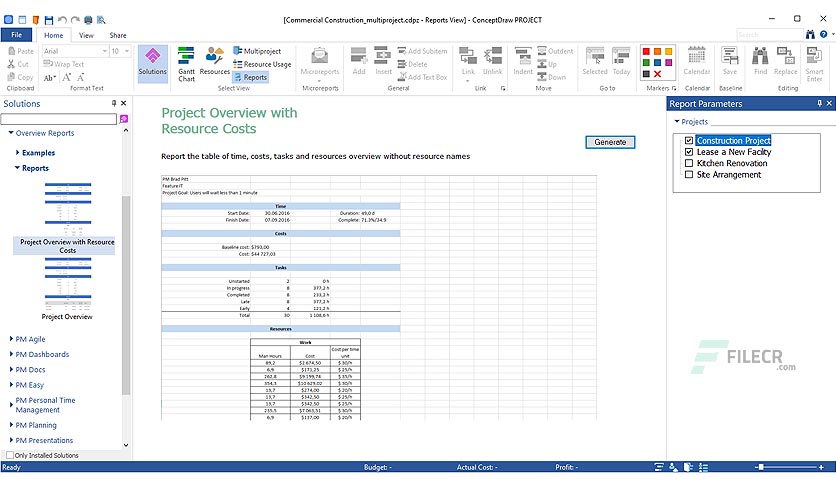Open the Solutions view
This screenshot has height=484, width=836.
tap(152, 63)
